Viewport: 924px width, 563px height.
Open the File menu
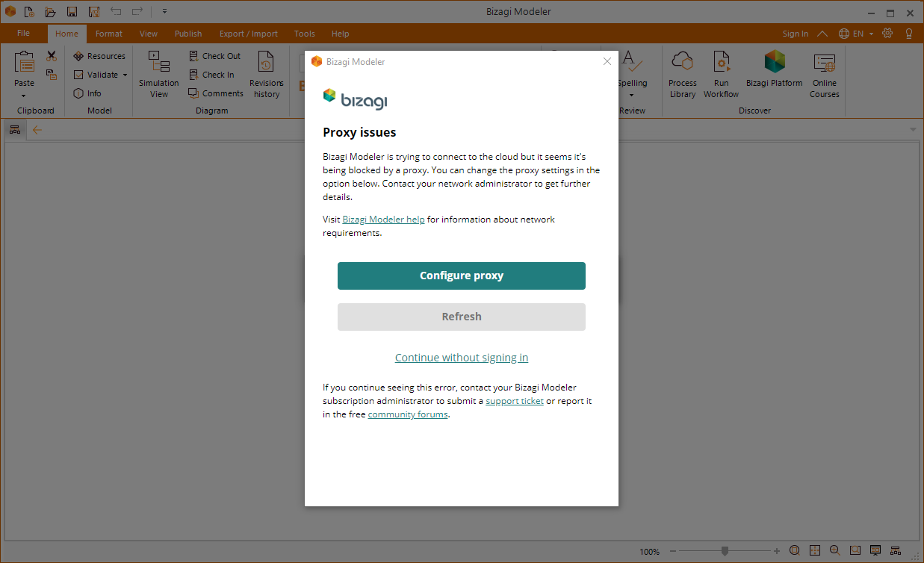(x=23, y=34)
